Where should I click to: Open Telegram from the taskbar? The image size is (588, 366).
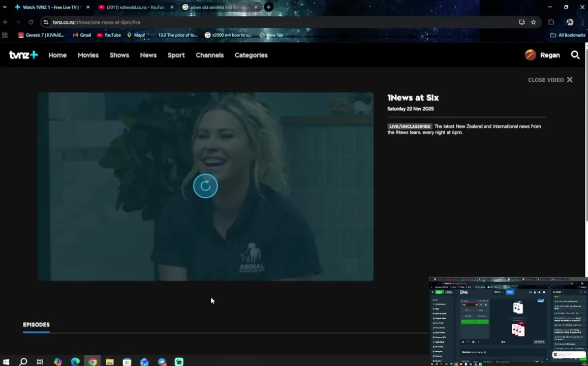(162, 362)
